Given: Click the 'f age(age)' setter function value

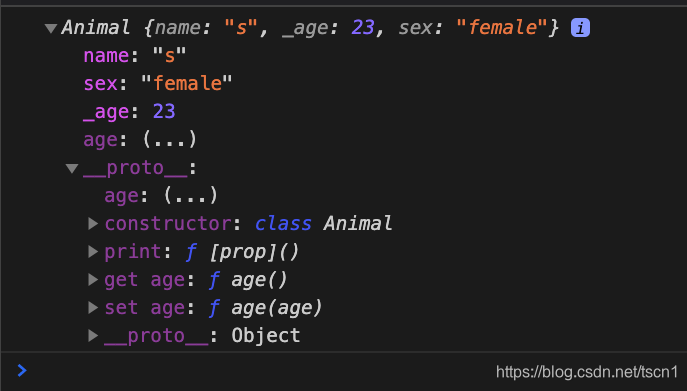Looking at the screenshot, I should 266,308.
